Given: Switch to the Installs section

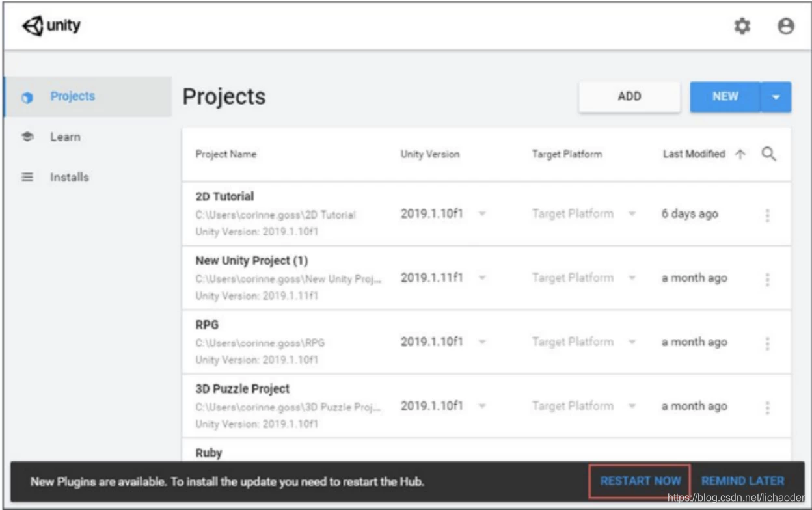Looking at the screenshot, I should click(70, 177).
